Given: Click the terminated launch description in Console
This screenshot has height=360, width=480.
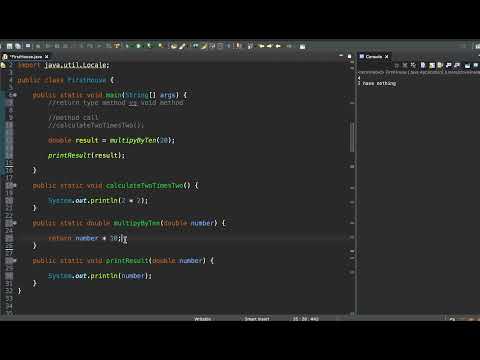Looking at the screenshot, I should point(419,72).
